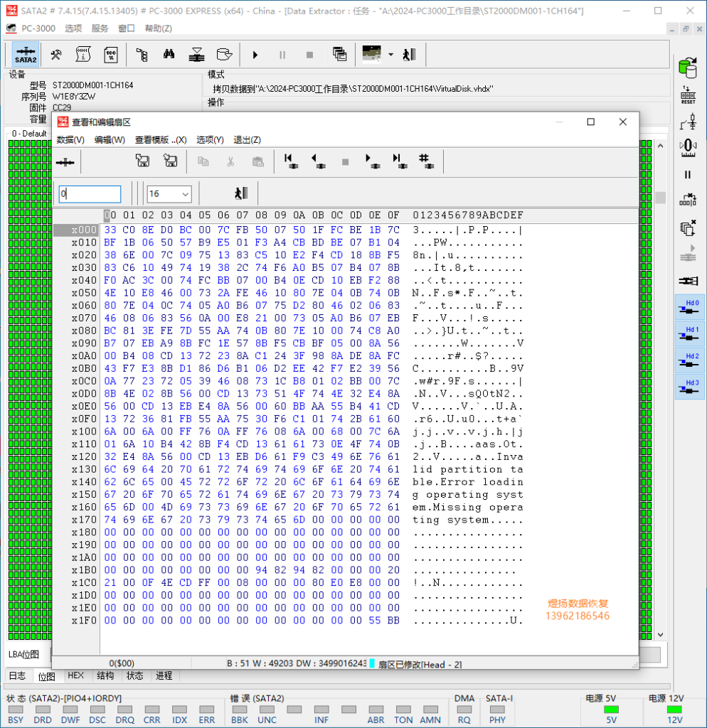Click the 0($00) status bar entry
The width and height of the screenshot is (707, 728).
pyautogui.click(x=122, y=663)
